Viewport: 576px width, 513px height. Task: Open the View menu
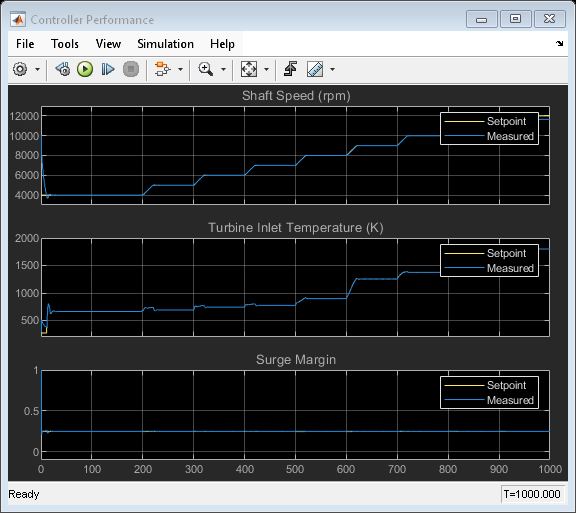pos(108,44)
